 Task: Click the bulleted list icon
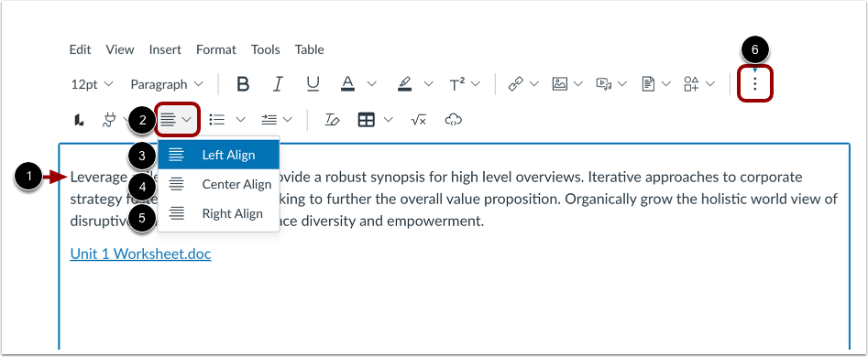point(217,120)
